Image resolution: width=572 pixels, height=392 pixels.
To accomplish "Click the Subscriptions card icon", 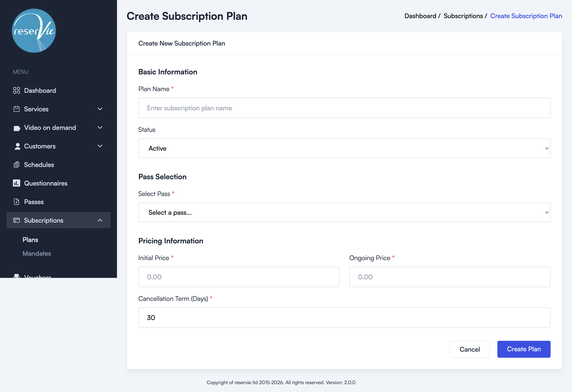I will point(17,220).
